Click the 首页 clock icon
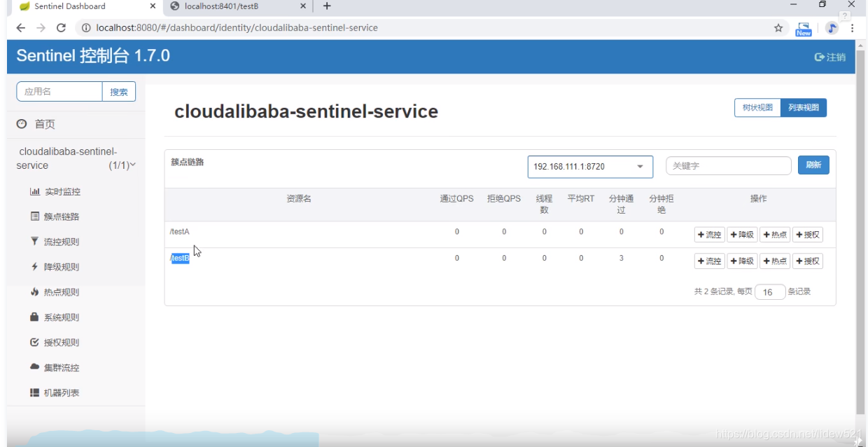The width and height of the screenshot is (868, 447). click(22, 124)
